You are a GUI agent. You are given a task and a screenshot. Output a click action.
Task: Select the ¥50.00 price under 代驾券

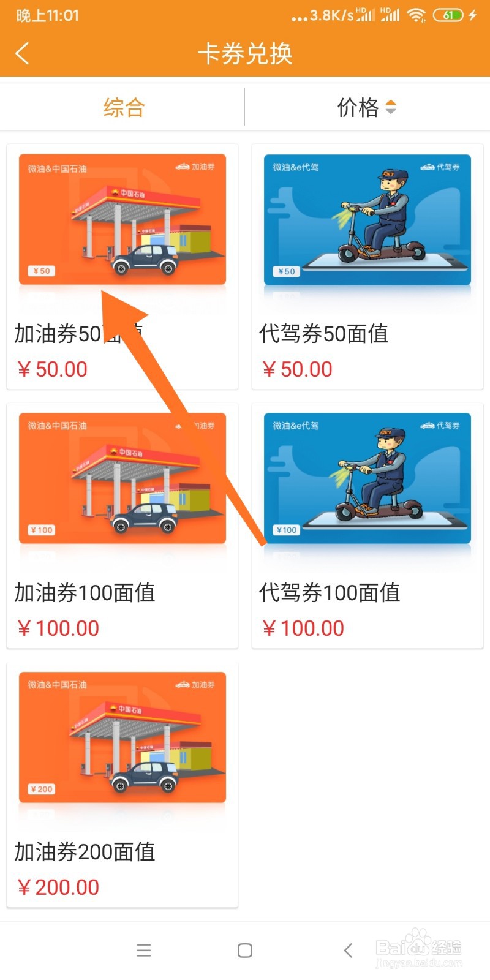(297, 369)
